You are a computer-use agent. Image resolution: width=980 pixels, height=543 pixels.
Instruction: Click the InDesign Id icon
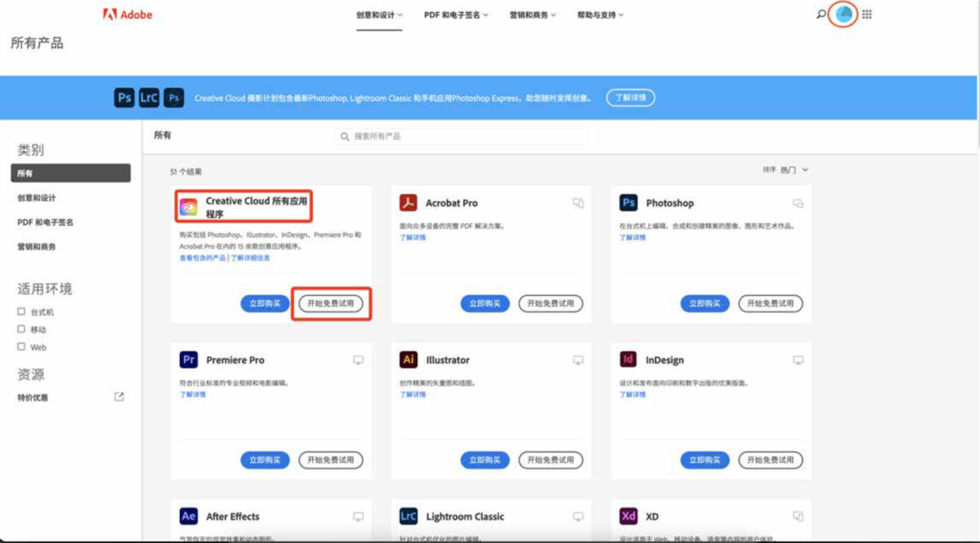click(628, 360)
